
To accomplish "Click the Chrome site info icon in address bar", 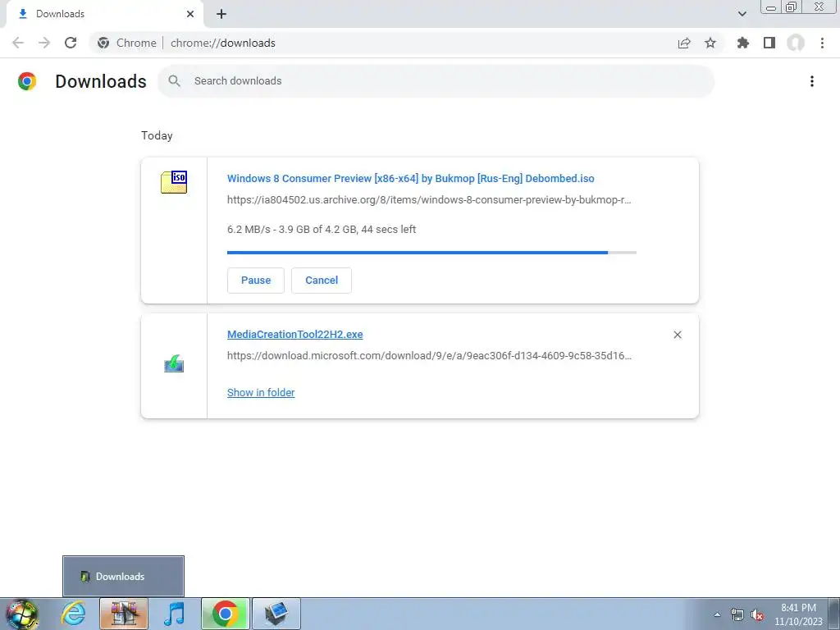I will click(103, 43).
